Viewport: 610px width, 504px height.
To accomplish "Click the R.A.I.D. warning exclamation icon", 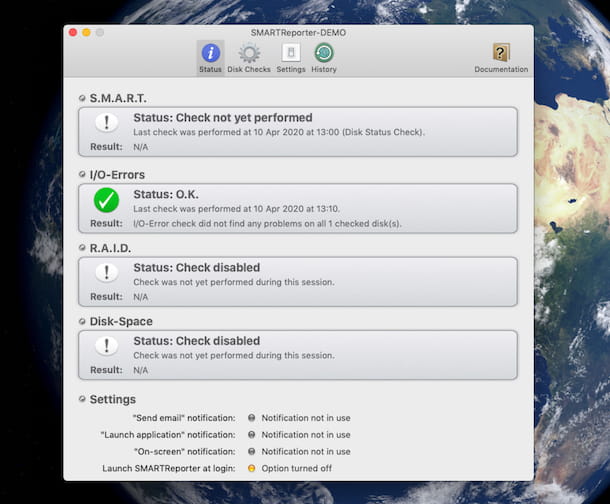I will [106, 273].
